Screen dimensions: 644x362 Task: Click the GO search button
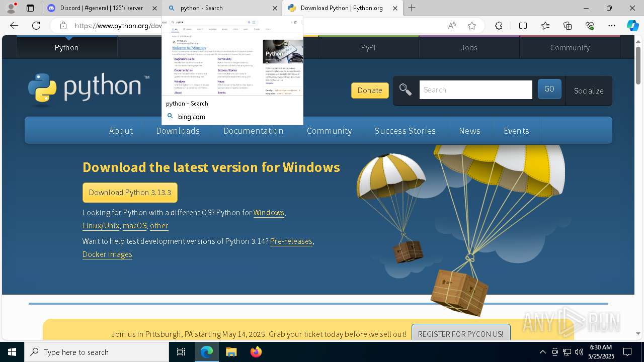pyautogui.click(x=549, y=89)
